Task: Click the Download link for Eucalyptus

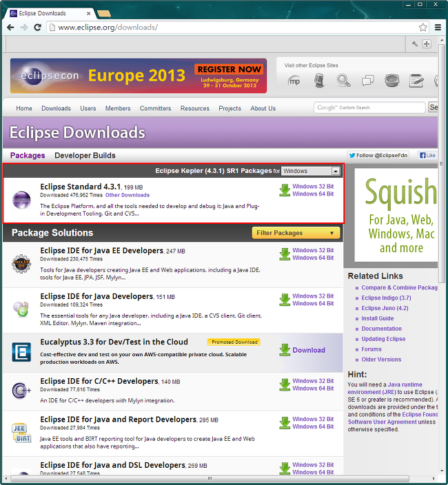Action: coord(309,350)
